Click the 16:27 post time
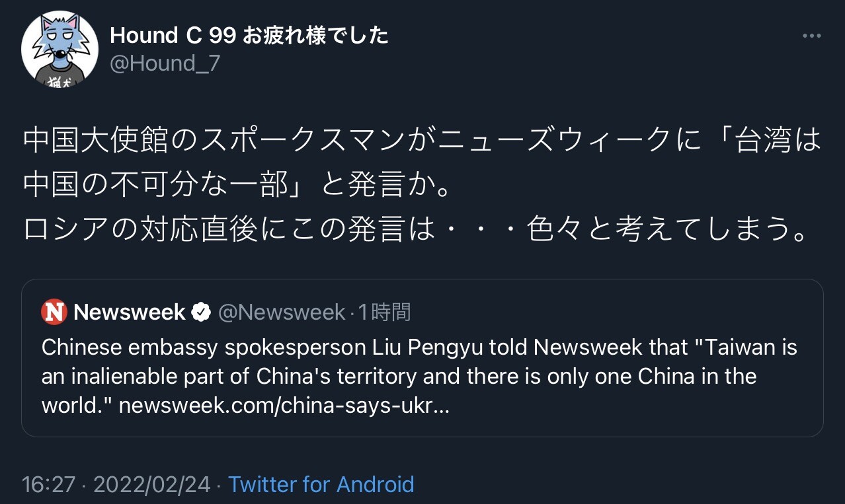The height and width of the screenshot is (504, 845). tap(48, 484)
